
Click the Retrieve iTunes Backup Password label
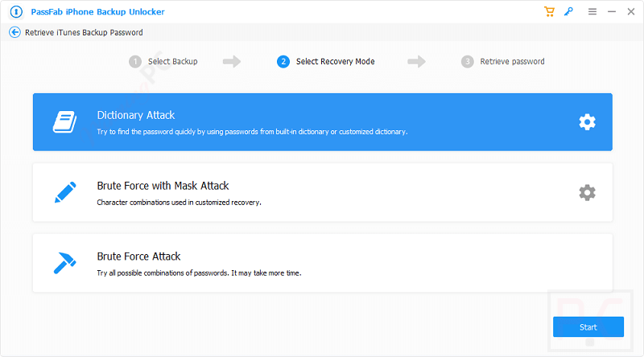click(84, 32)
